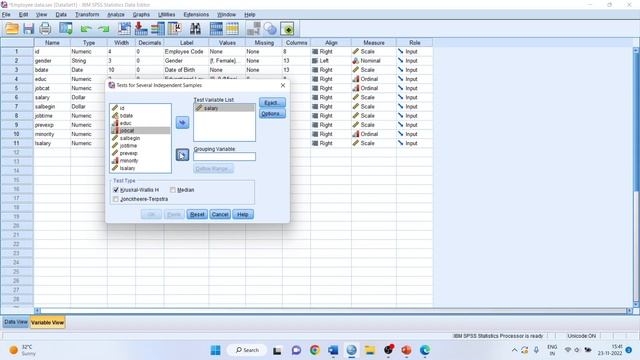Click the Date of Birth label cell

(186, 70)
